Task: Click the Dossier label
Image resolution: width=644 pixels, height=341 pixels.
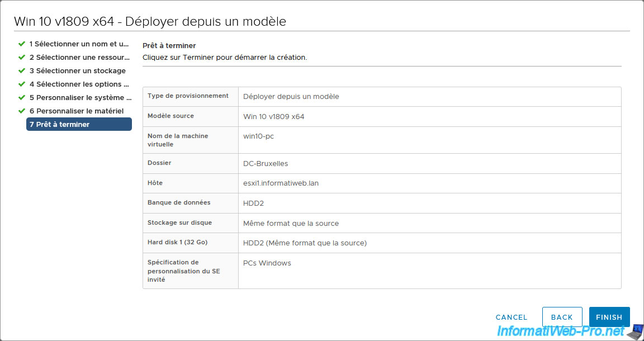Action: click(159, 163)
